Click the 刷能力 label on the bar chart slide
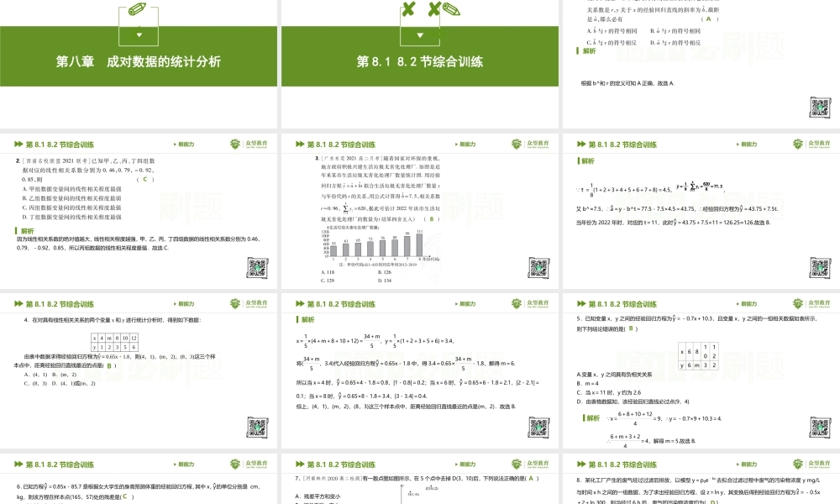 466,144
